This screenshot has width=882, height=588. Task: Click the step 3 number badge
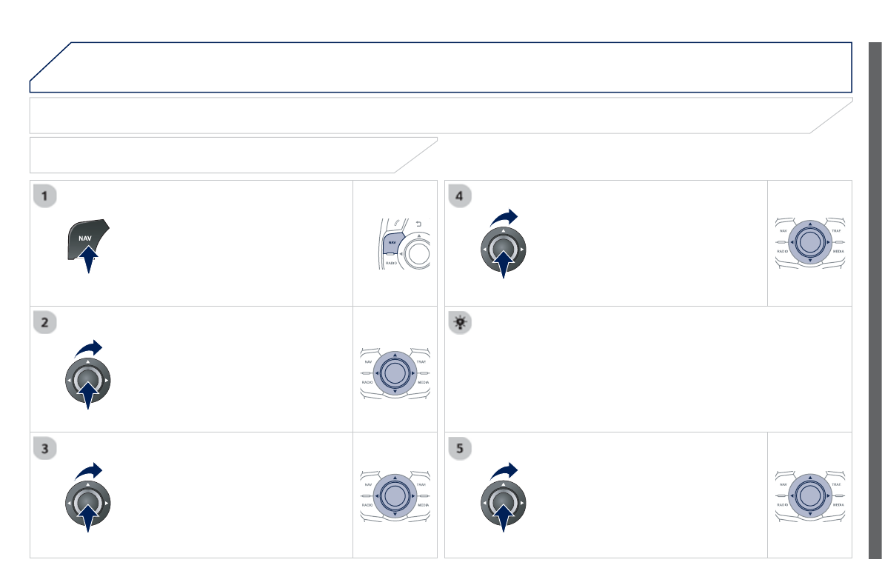click(x=46, y=448)
